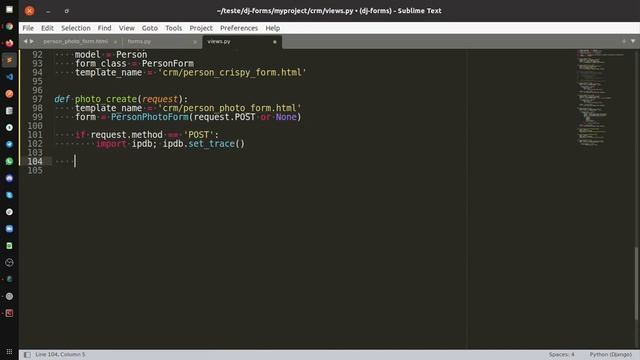Open the View menu
The image size is (640, 360).
(x=127, y=28)
